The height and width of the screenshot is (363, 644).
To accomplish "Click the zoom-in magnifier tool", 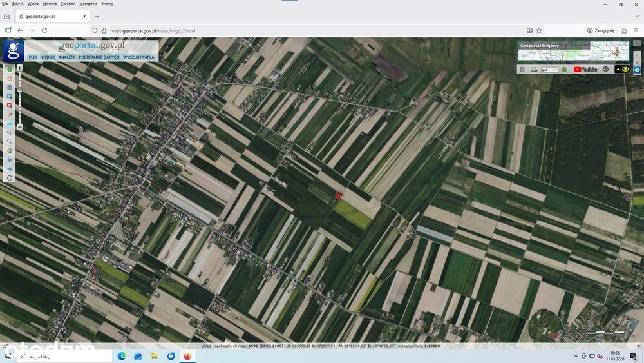I will coord(10,133).
